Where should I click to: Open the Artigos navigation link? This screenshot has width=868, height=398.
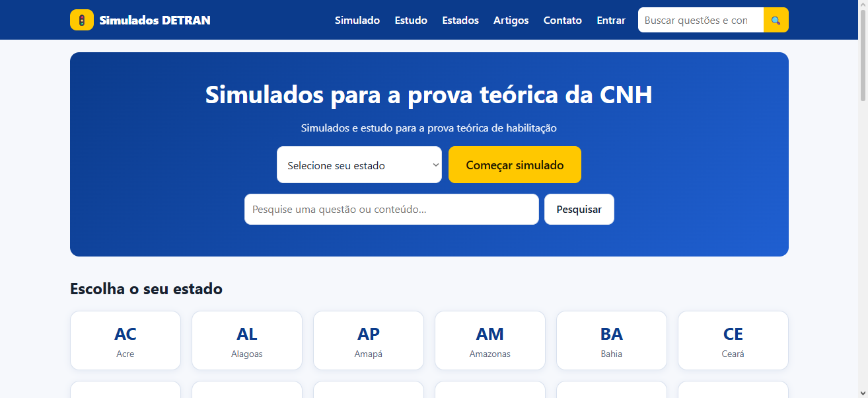click(x=511, y=20)
